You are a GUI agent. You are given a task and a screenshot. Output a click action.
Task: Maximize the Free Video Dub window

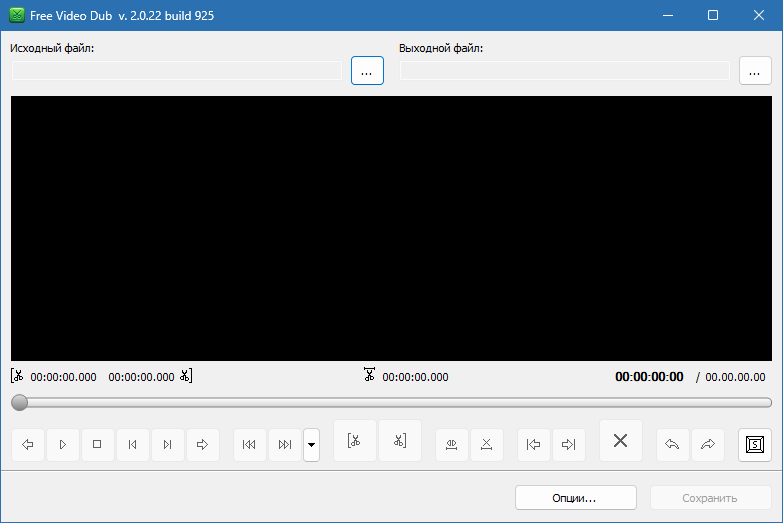[x=713, y=15]
